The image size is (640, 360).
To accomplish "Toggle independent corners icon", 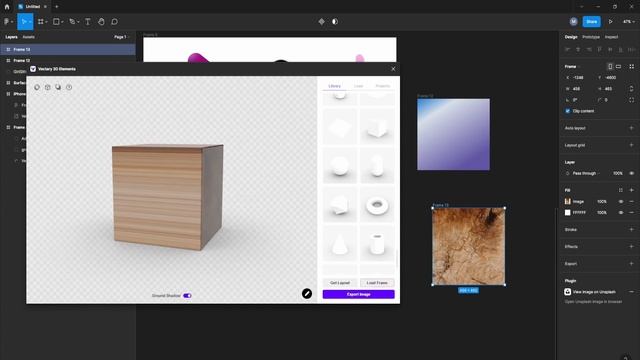I will tap(631, 100).
